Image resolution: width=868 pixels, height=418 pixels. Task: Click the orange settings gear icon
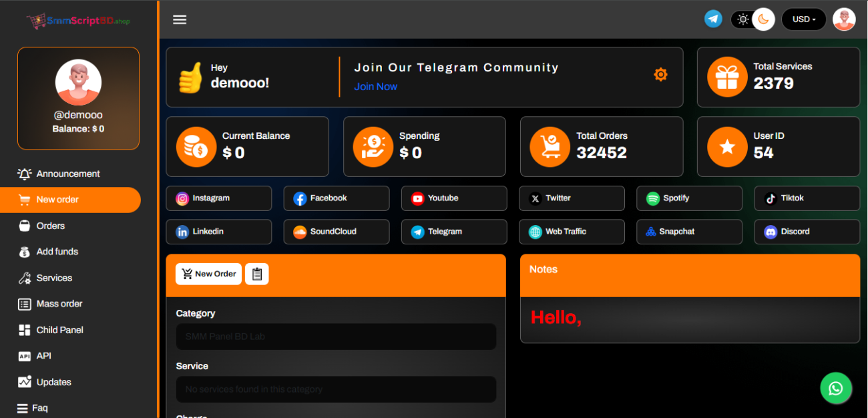(x=660, y=75)
